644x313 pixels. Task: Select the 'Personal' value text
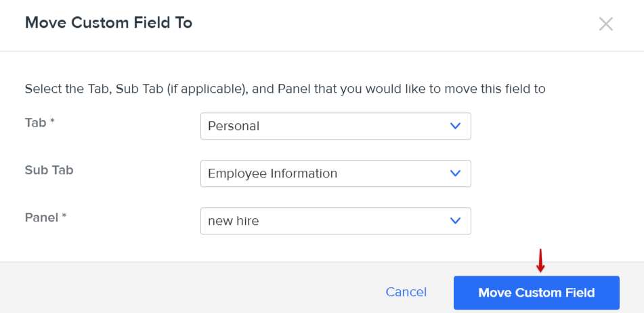(234, 126)
